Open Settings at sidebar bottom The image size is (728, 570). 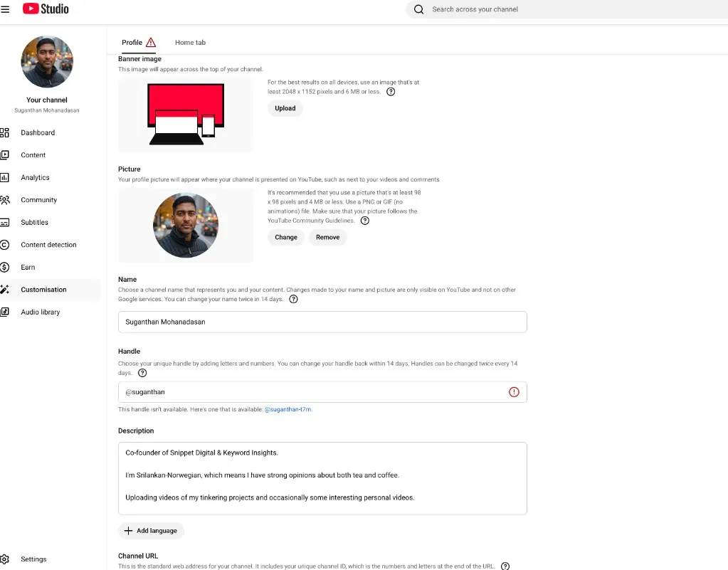[33, 559]
